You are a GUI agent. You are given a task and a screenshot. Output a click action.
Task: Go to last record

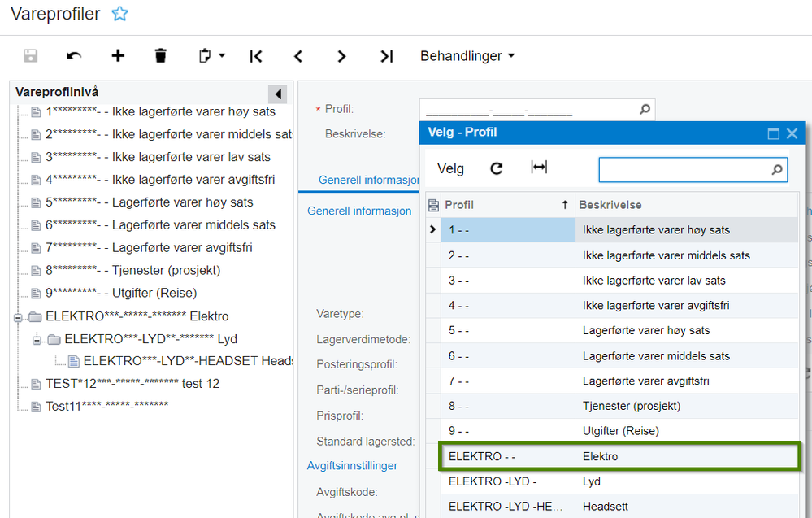click(386, 56)
